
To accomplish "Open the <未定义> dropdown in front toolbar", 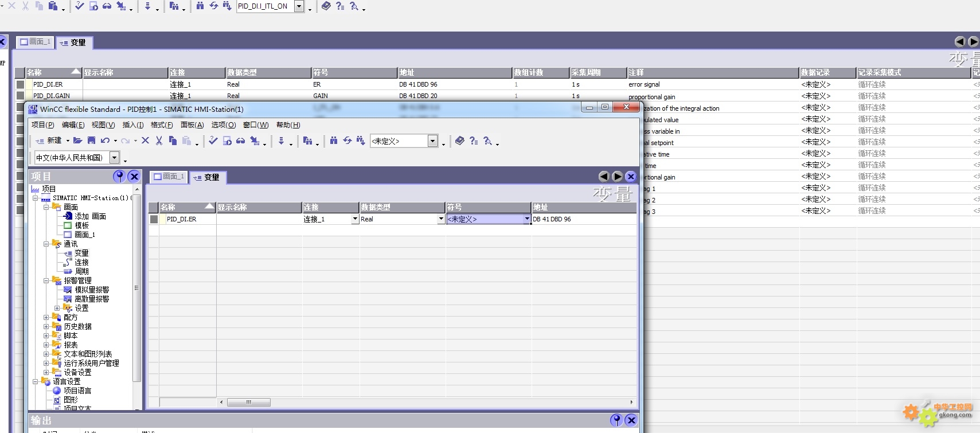I will [x=433, y=141].
